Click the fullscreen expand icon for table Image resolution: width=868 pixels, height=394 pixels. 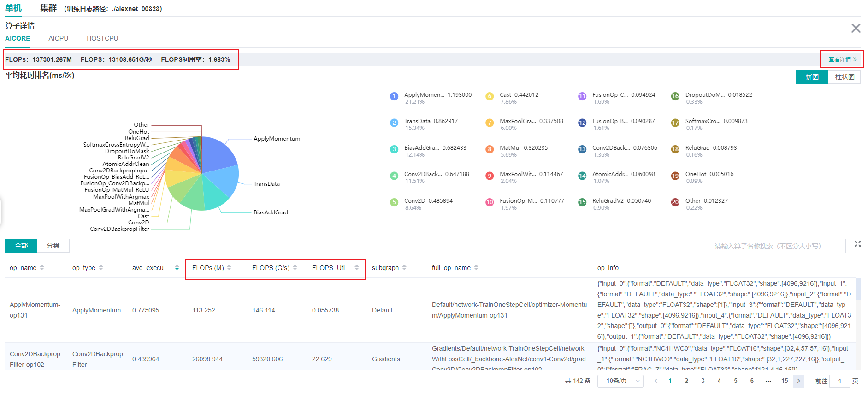pos(857,244)
